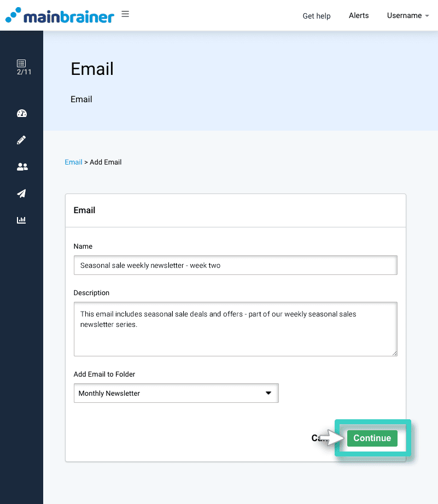
Task: Select the pencil create icon in sidebar
Action: [21, 139]
